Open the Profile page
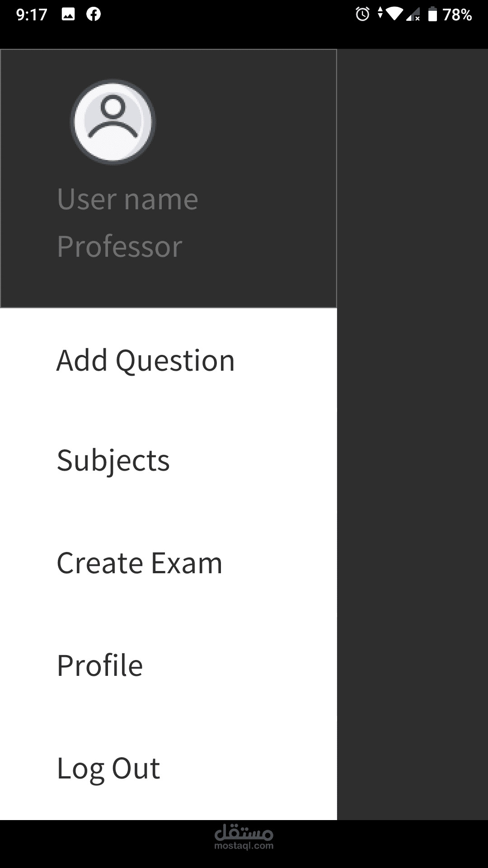This screenshot has width=488, height=868. (x=99, y=665)
